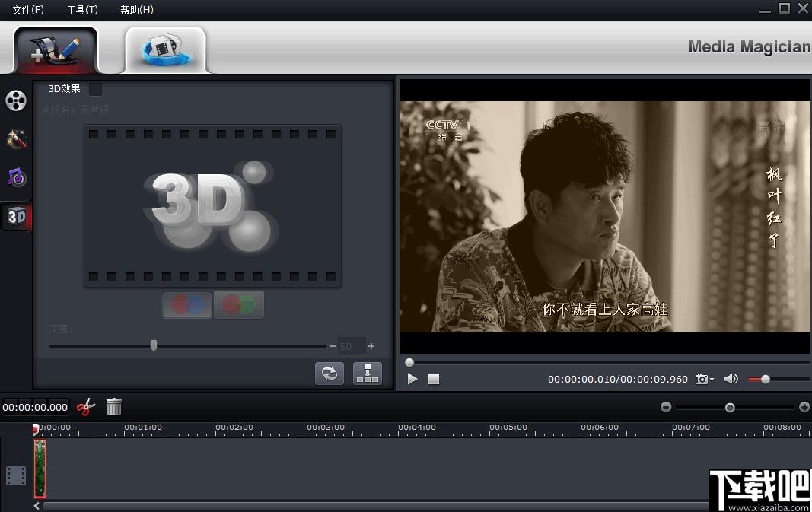812x512 pixels.
Task: Open the 帮助(H) menu
Action: 137,10
